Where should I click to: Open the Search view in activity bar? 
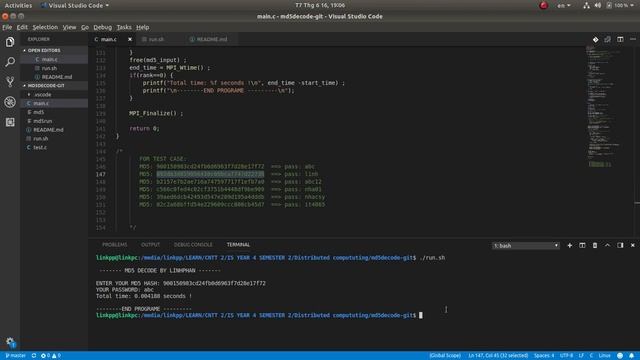point(10,62)
